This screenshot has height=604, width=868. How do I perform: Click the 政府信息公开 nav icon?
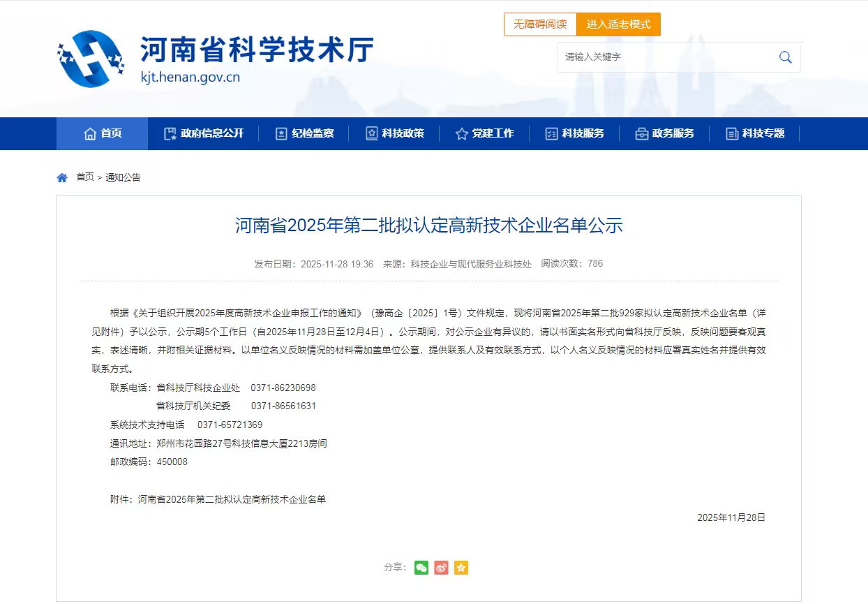point(170,133)
